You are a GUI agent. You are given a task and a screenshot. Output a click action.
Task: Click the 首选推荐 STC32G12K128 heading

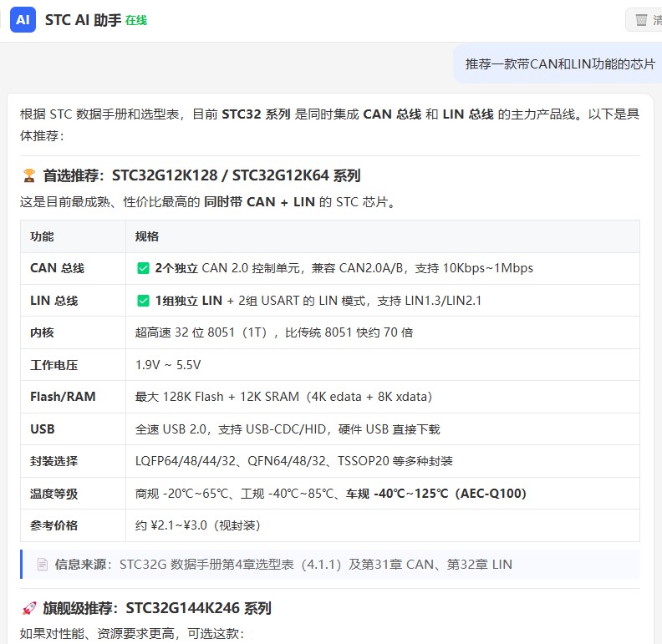201,175
